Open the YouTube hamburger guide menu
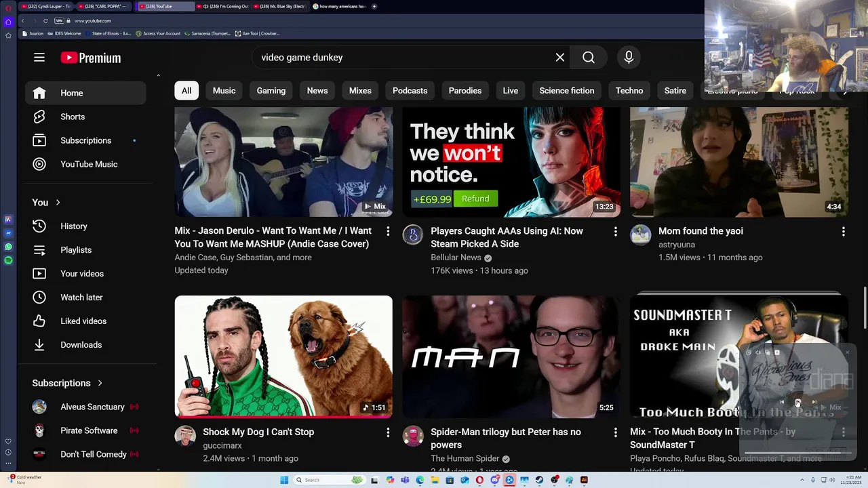This screenshot has height=488, width=868. click(x=39, y=58)
